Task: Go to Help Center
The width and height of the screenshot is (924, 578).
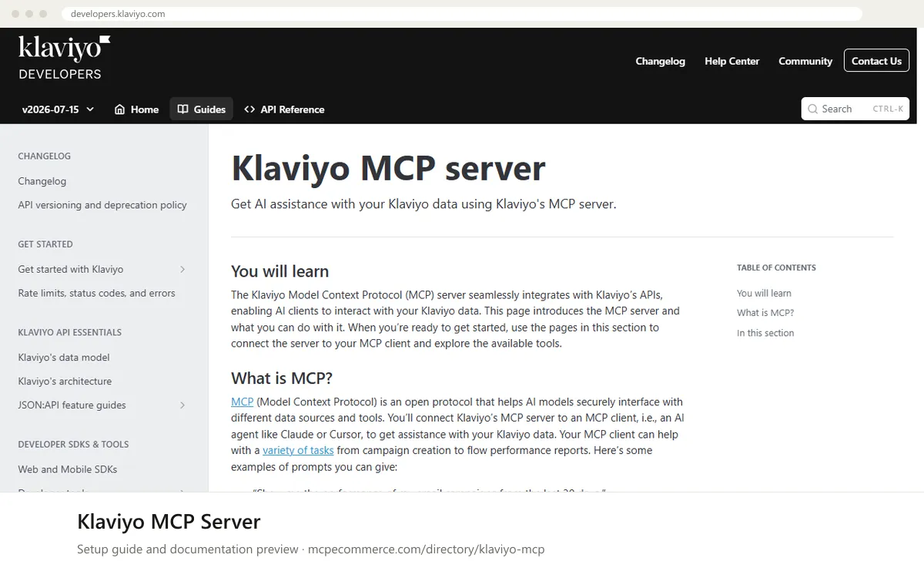Action: (x=731, y=61)
